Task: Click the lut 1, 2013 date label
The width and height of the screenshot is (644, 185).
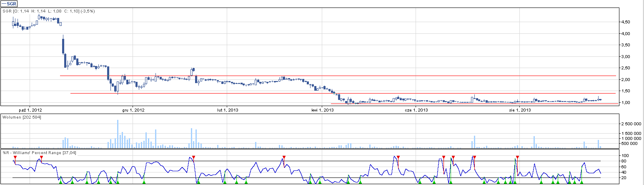Action: 228,110
